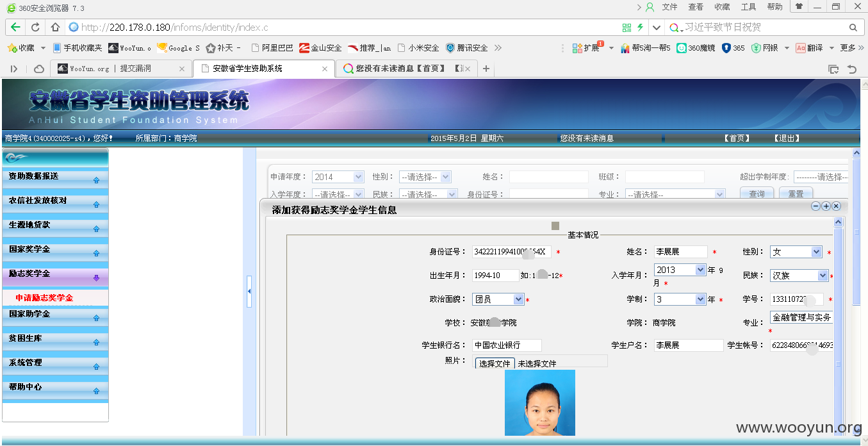Open the 性别 filter dropdown
The width and height of the screenshot is (868, 446).
click(425, 177)
